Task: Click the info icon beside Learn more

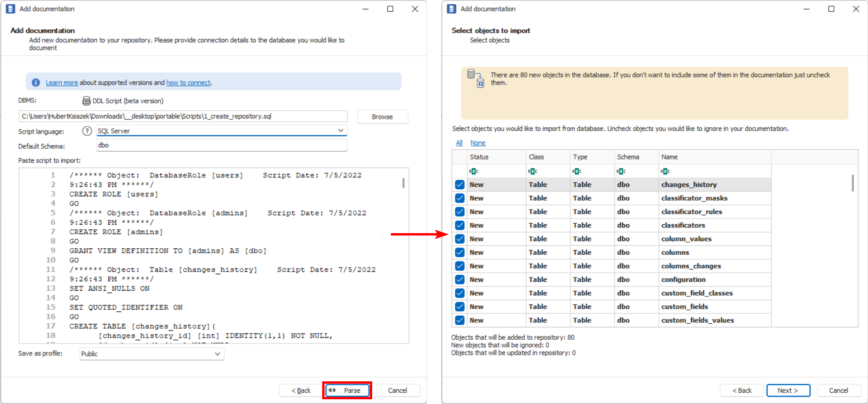Action: 36,83
